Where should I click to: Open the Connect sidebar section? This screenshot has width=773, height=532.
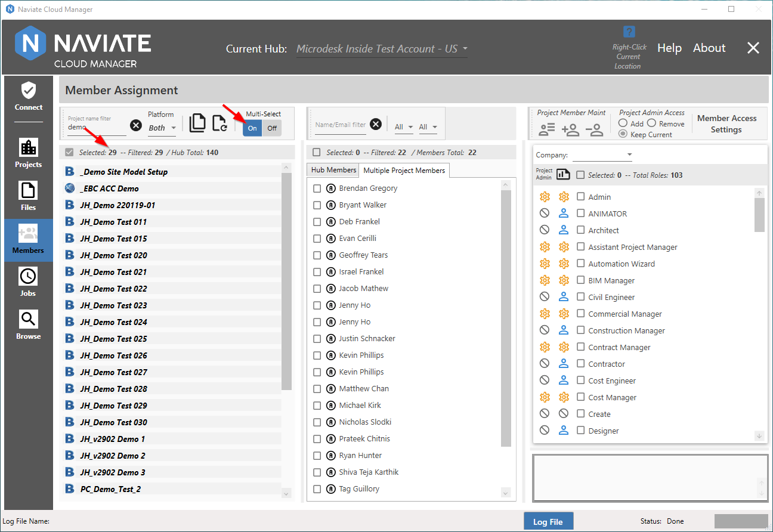click(29, 97)
